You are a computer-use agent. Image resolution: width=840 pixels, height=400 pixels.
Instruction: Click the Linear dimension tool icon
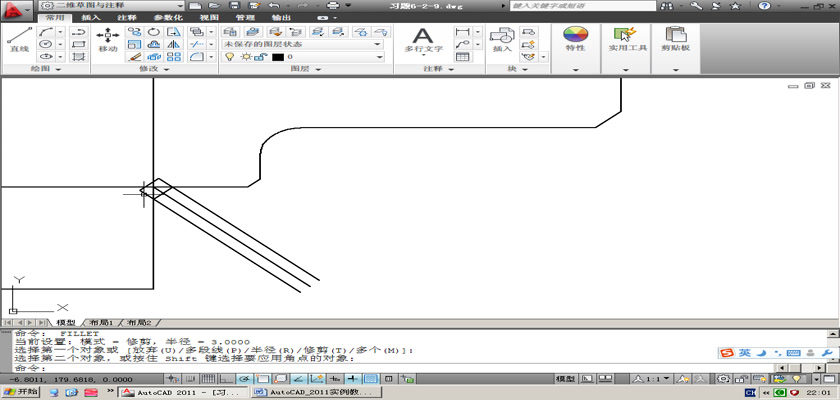point(462,32)
